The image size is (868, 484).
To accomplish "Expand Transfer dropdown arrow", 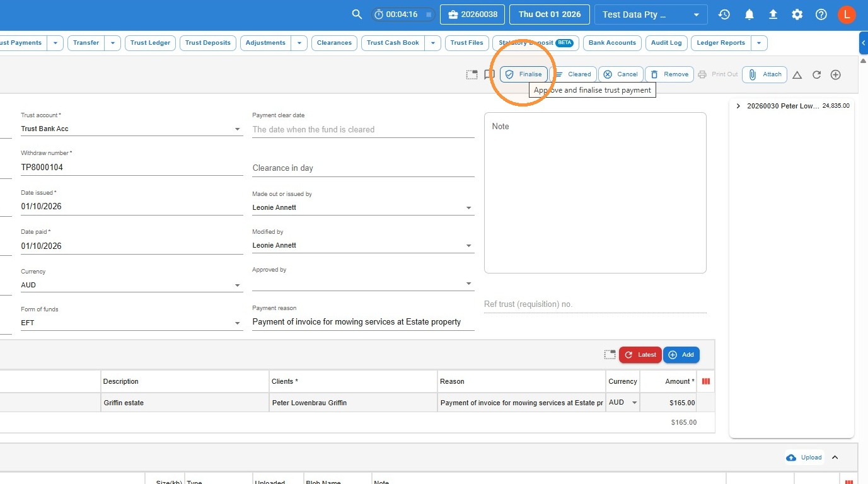I will click(x=113, y=43).
